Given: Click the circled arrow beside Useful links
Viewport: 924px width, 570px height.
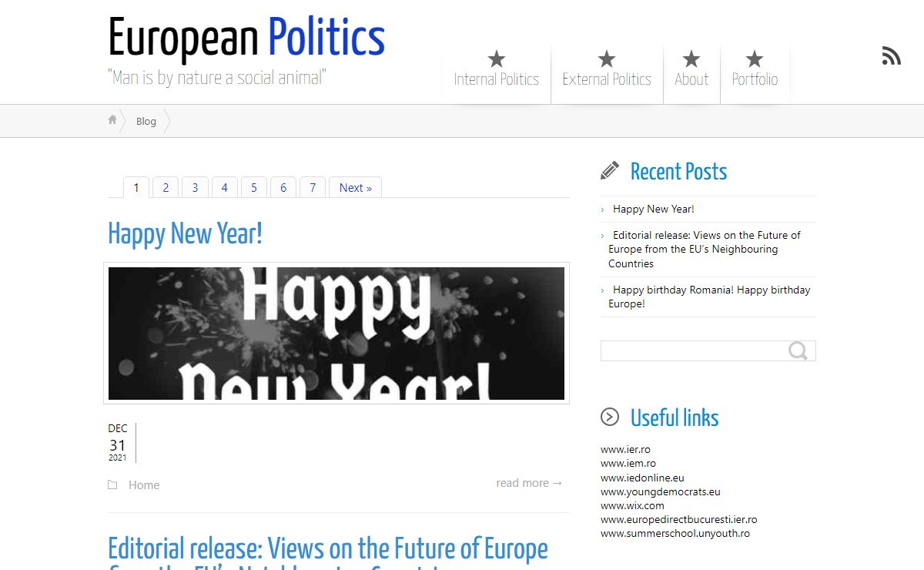Looking at the screenshot, I should [x=610, y=417].
